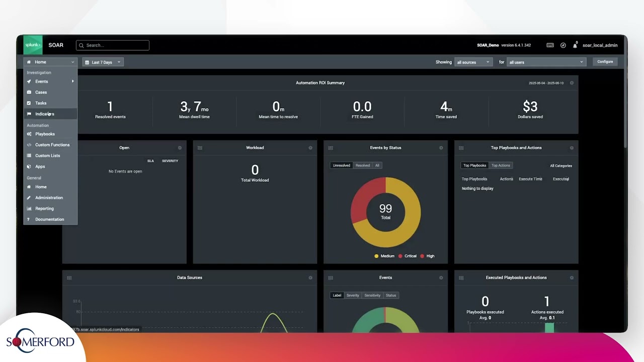
Task: Switch to the Unresolved tab
Action: (341, 165)
